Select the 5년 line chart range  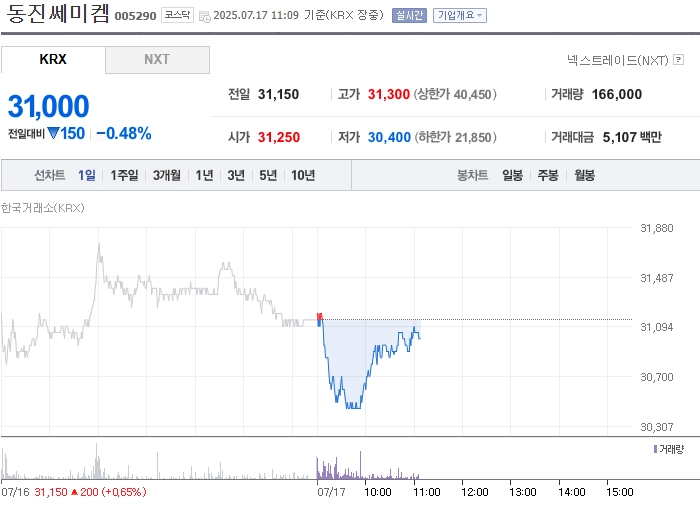click(x=268, y=175)
